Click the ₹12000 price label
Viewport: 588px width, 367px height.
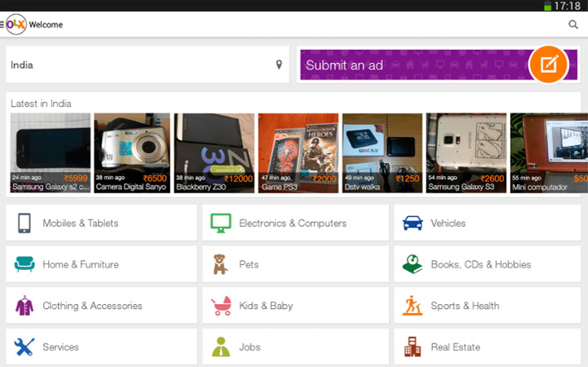(x=239, y=179)
